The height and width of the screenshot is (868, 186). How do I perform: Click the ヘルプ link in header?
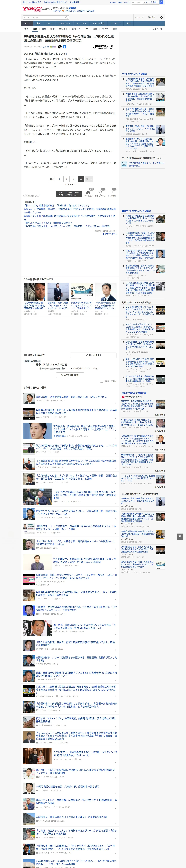tap(127, 2)
